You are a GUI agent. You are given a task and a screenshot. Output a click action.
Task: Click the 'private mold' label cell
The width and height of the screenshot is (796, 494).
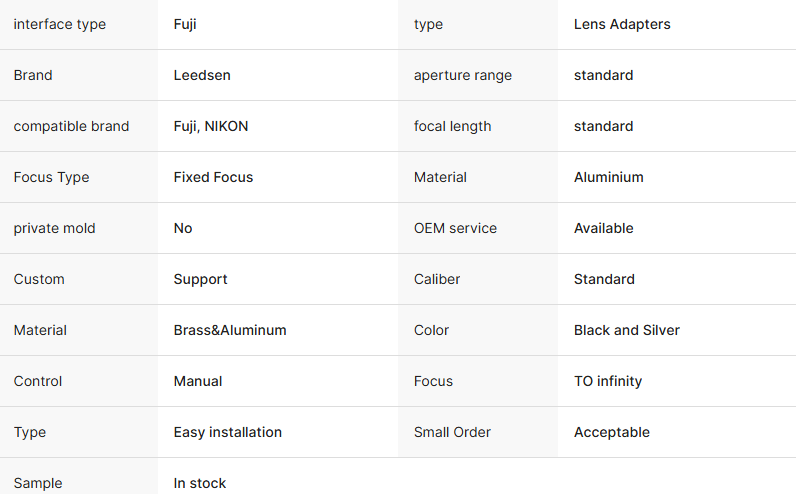pyautogui.click(x=54, y=228)
